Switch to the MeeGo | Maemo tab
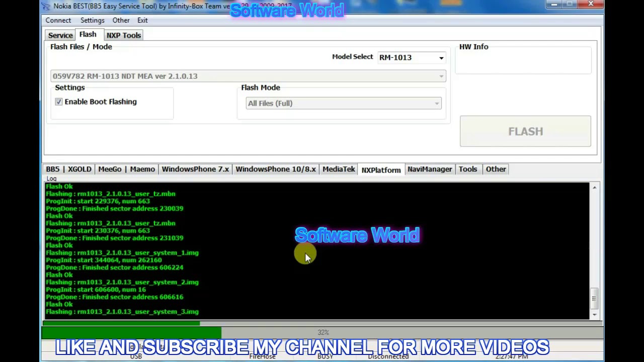644x362 pixels. 127,169
